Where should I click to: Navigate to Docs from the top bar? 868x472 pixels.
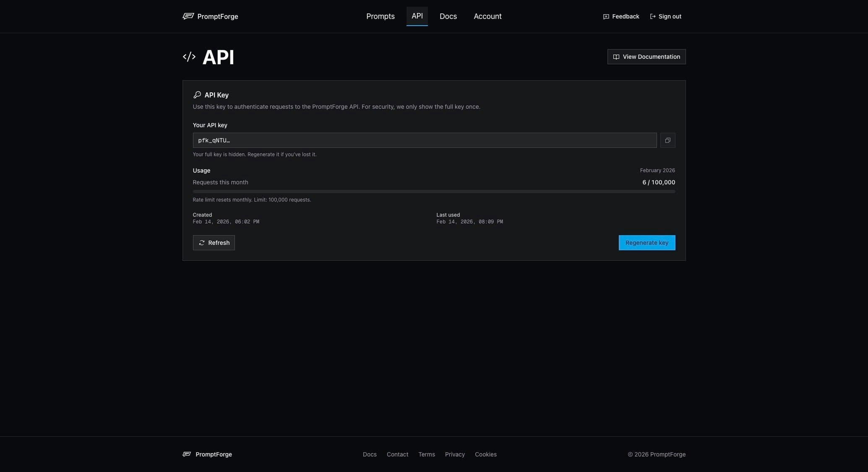448,16
